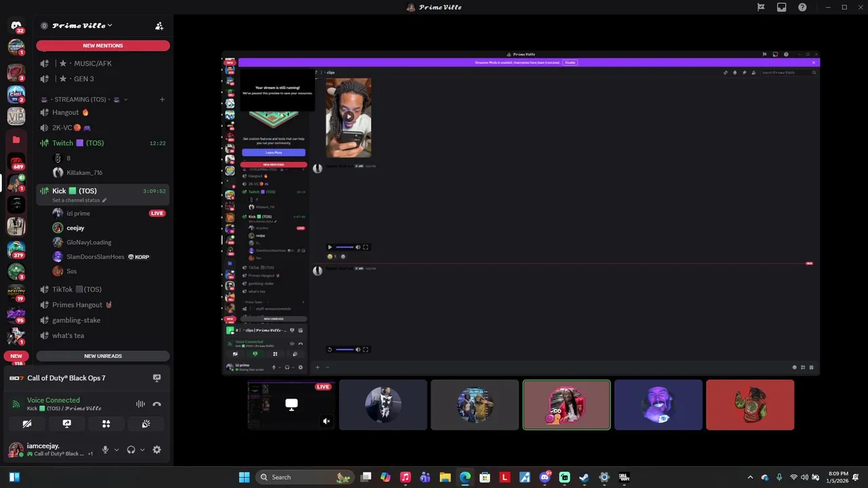Join the Hangout voice channel
The width and height of the screenshot is (868, 488).
click(102, 112)
